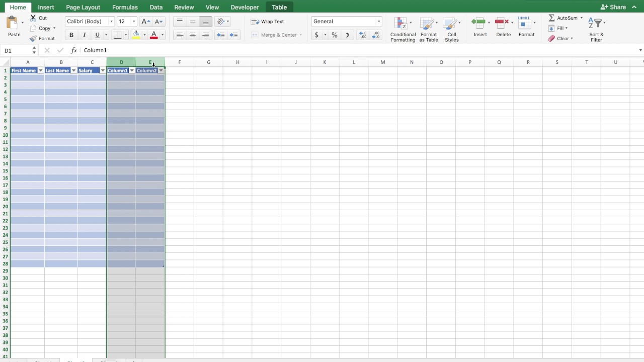Click the Clear button
This screenshot has width=644, height=362.
[560, 39]
